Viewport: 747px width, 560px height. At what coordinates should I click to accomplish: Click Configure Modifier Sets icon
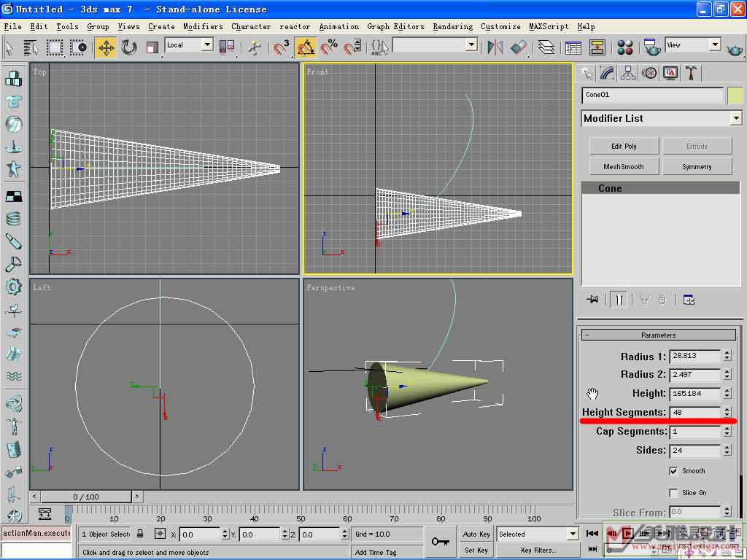tap(689, 300)
